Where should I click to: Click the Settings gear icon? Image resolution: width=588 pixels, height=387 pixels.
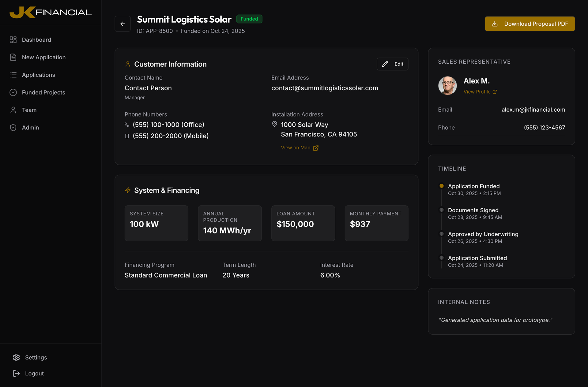[17, 357]
